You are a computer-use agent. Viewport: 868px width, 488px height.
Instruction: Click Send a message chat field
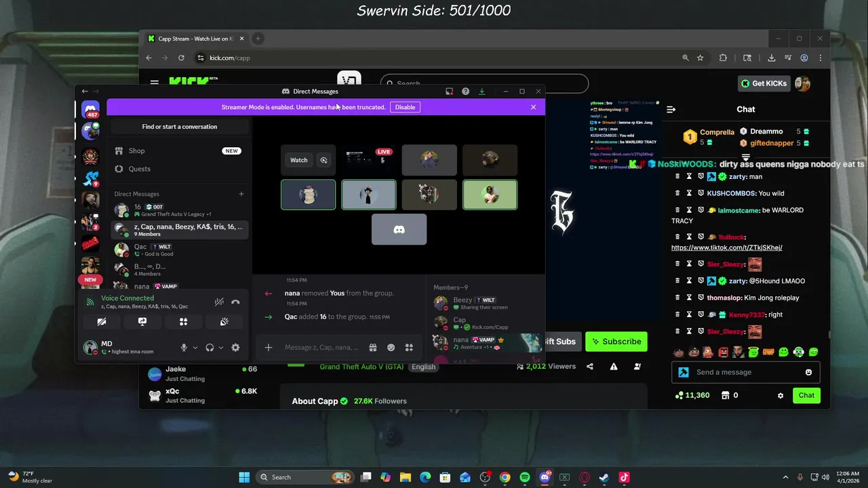tap(745, 372)
